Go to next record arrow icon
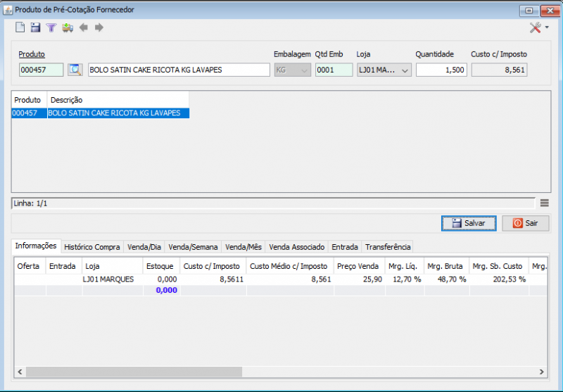Screen dimensions: 563x392 pyautogui.click(x=99, y=27)
